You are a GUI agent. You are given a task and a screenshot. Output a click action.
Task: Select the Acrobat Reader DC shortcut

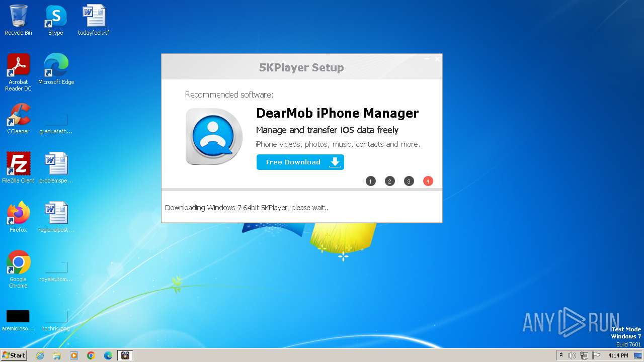pyautogui.click(x=18, y=72)
